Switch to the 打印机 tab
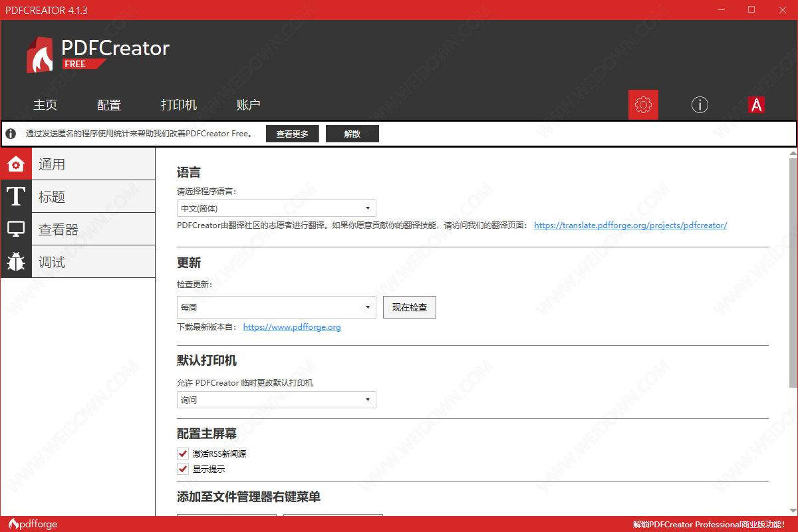 179,105
